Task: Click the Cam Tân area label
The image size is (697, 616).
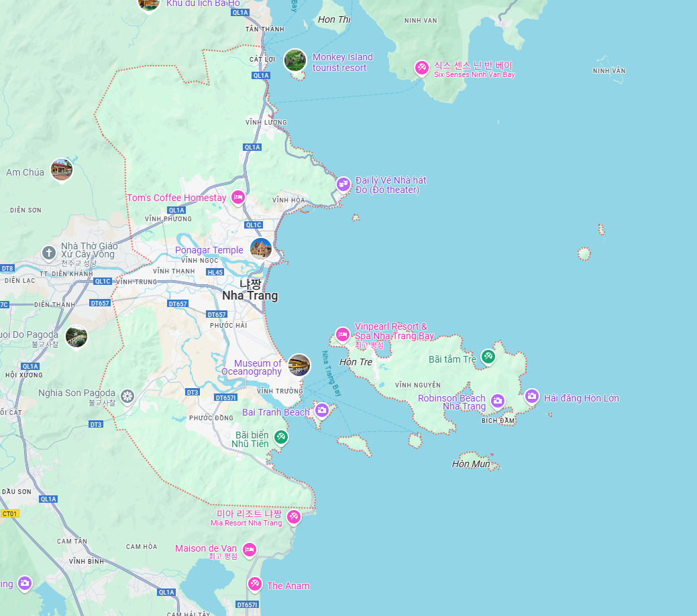Action: 72,542
